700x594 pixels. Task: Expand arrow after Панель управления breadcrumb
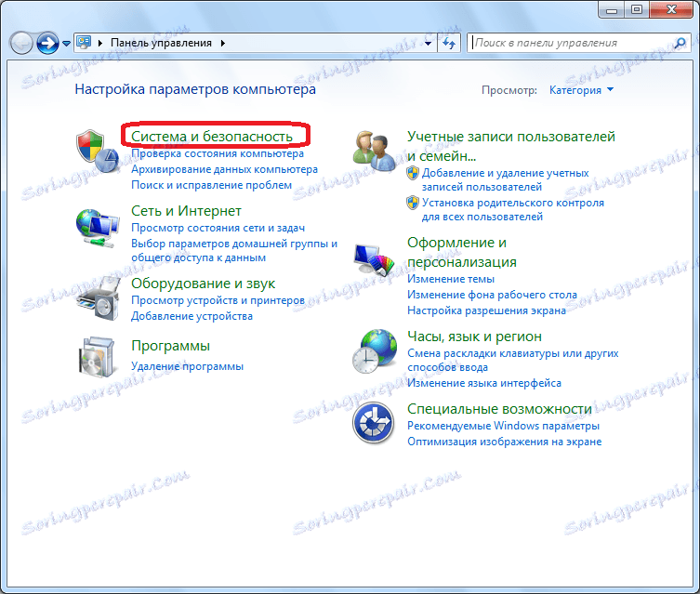click(223, 43)
